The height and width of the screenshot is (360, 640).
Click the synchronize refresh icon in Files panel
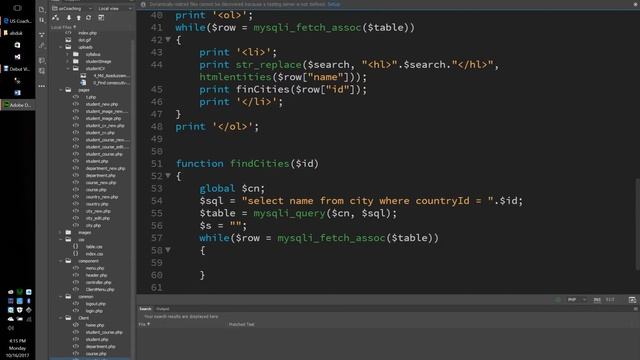coord(89,18)
